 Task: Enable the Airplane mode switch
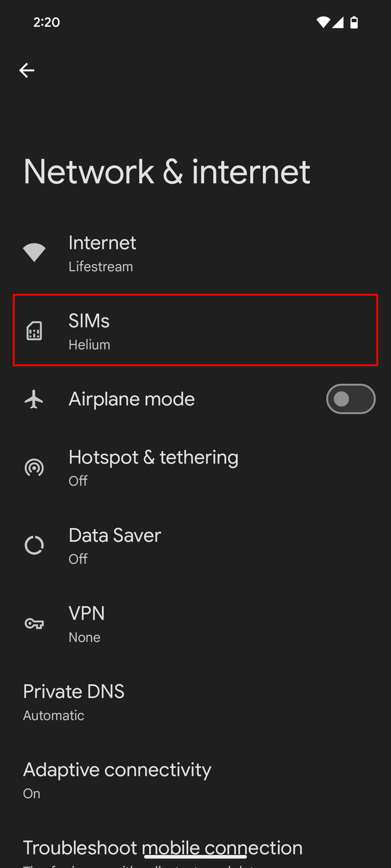click(x=350, y=399)
